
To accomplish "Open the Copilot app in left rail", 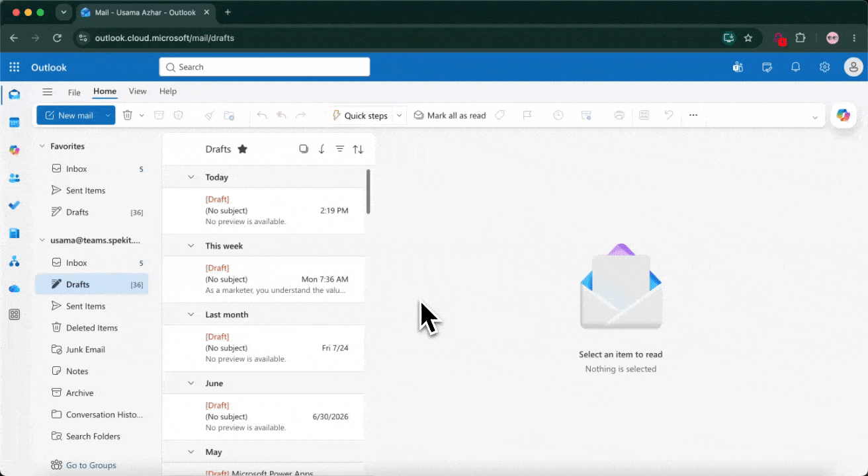I will [14, 150].
